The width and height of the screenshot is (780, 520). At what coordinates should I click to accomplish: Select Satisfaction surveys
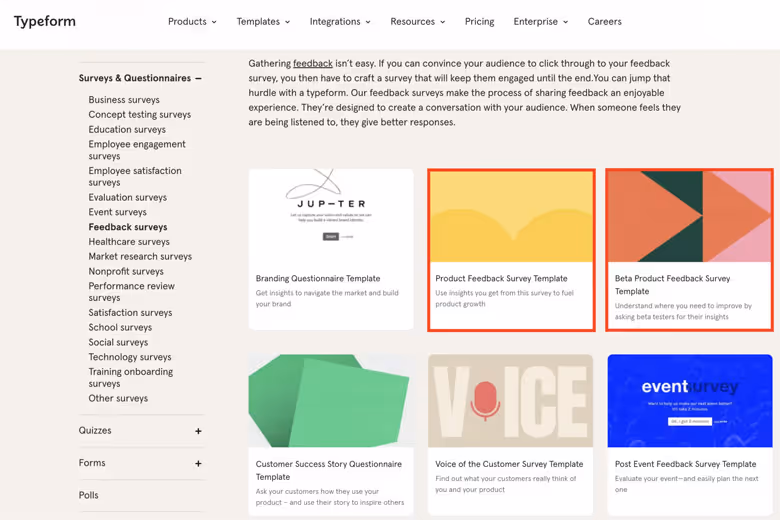[130, 312]
